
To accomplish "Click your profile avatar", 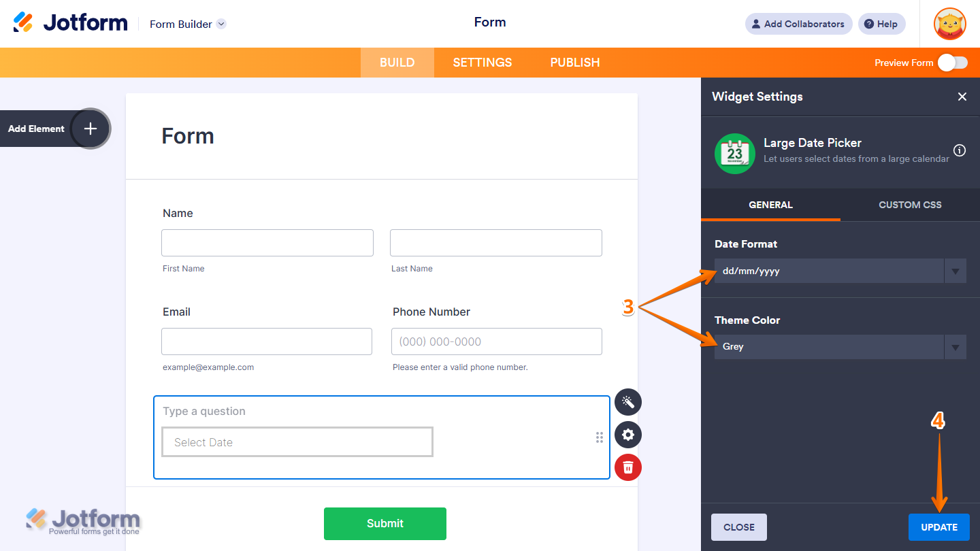I will (x=949, y=24).
